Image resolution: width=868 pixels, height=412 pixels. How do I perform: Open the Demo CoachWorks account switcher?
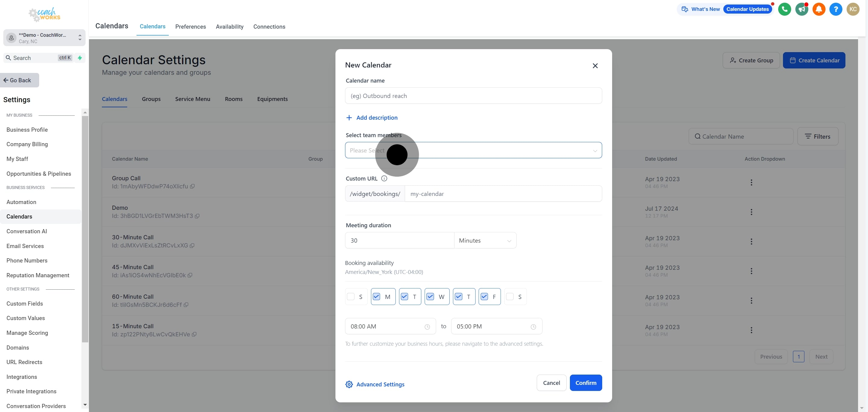point(45,38)
